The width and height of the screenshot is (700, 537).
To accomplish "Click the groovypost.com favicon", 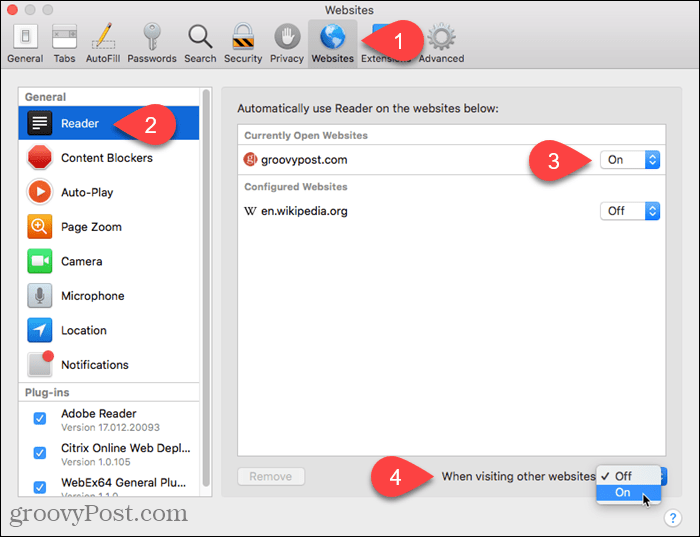I will 250,159.
